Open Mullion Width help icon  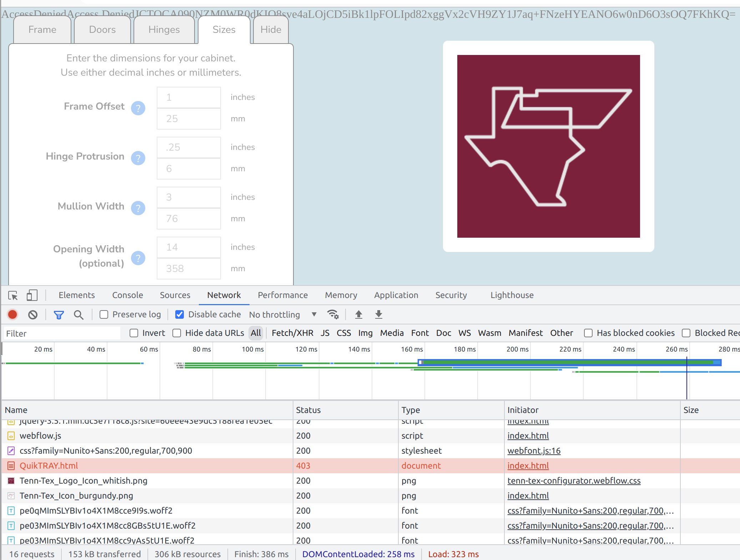tap(138, 208)
